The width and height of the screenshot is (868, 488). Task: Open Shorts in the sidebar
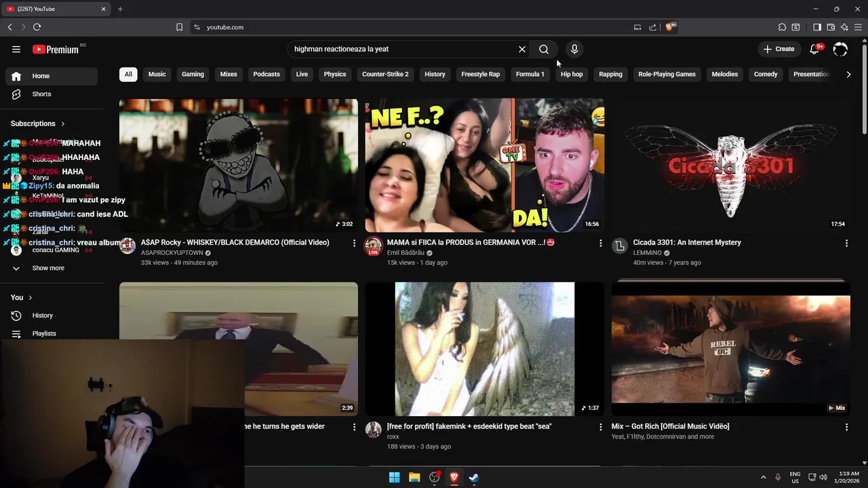[x=52, y=94]
